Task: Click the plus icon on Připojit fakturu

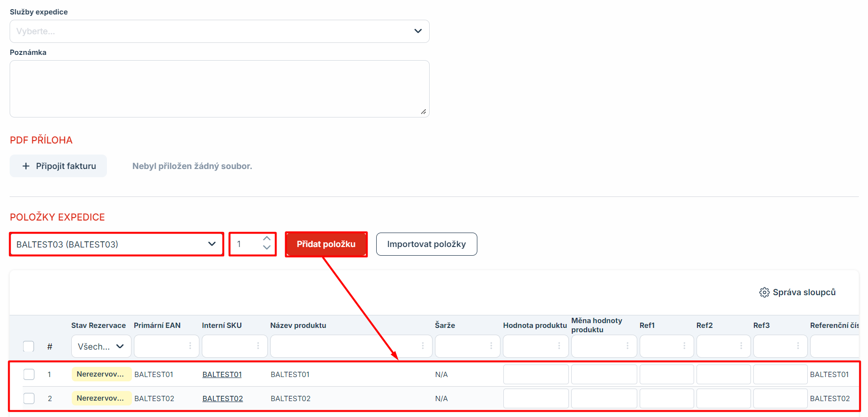Action: pyautogui.click(x=26, y=166)
